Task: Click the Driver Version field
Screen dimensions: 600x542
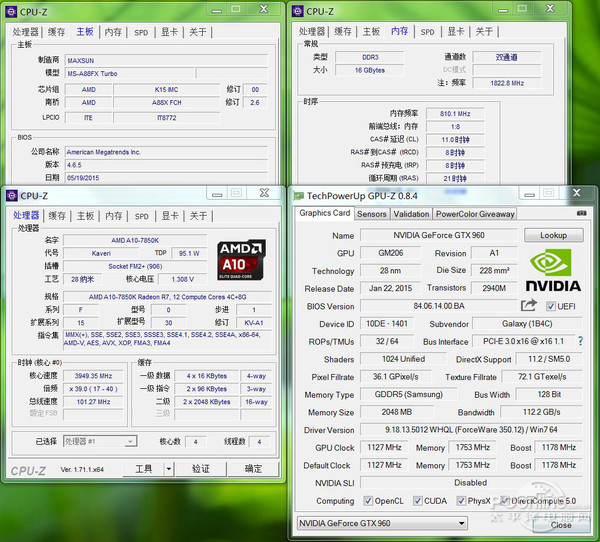Action: pos(471,429)
